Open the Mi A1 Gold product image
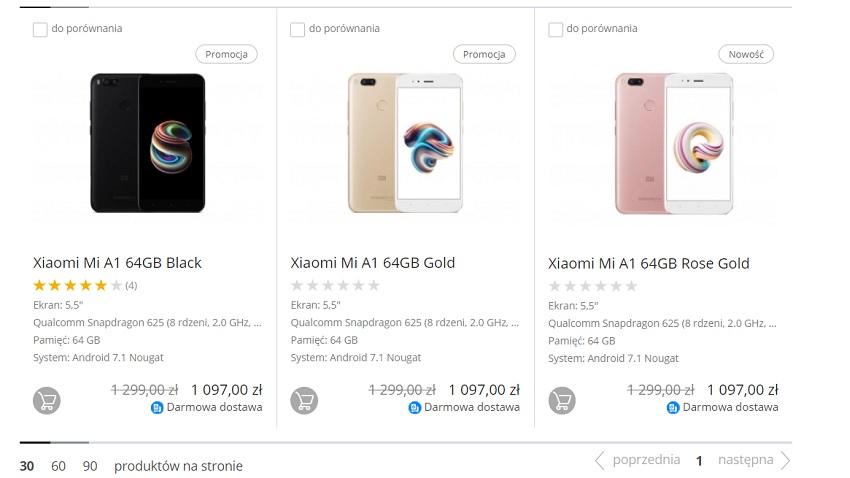850x478 pixels. pos(405,143)
